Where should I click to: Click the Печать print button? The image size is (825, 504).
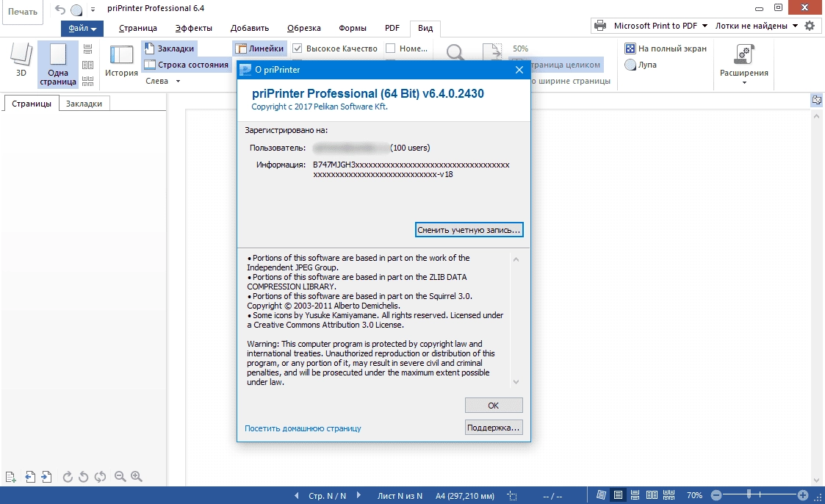(x=23, y=12)
